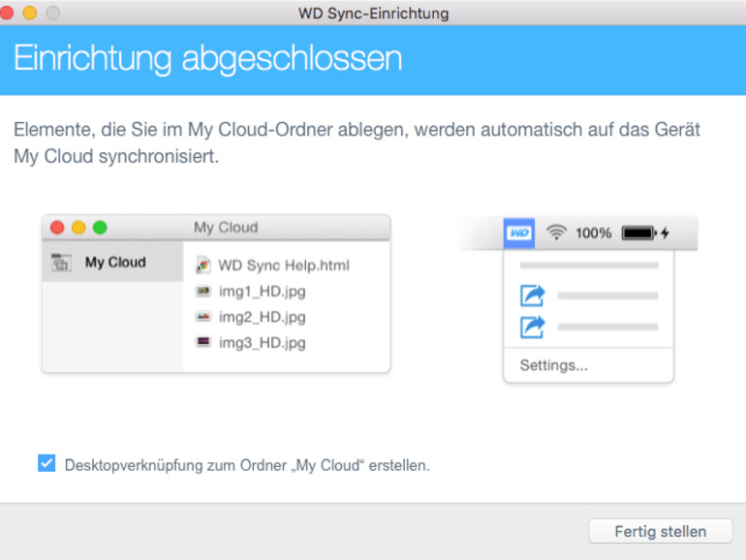Click the img2_HD.jpg thumbnail icon
746x560 pixels.
203,317
